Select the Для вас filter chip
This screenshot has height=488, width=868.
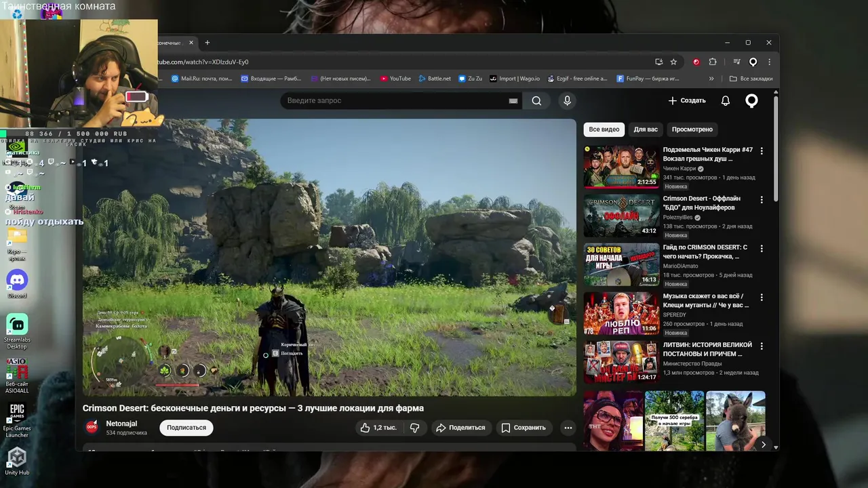646,129
